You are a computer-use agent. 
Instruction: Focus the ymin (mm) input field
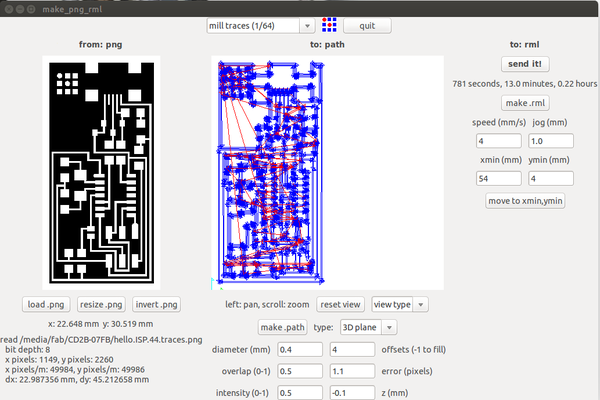coord(551,178)
